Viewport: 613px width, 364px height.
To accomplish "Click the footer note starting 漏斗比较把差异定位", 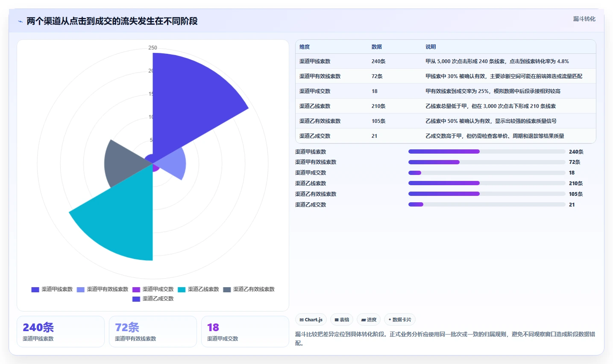I will tap(445, 338).
